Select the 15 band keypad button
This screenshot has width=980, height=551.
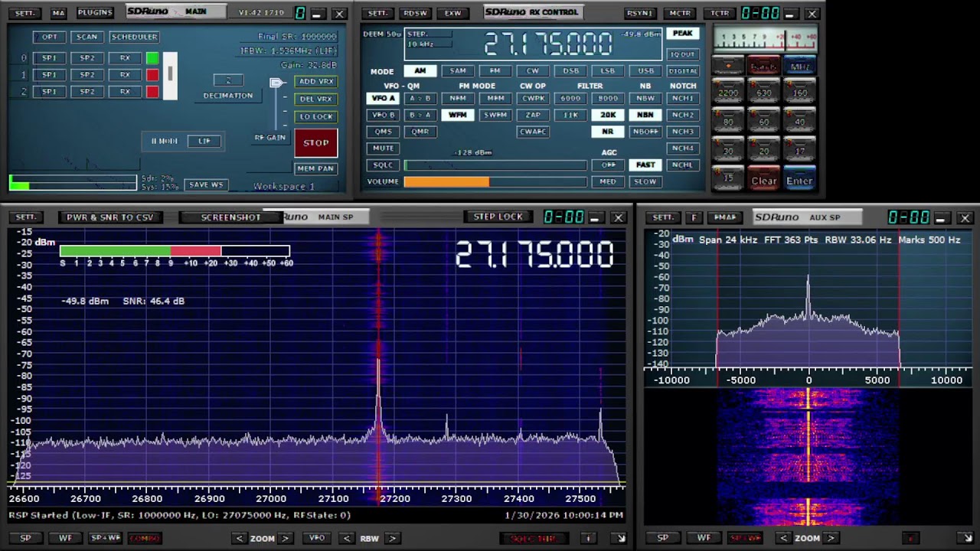[x=728, y=178]
